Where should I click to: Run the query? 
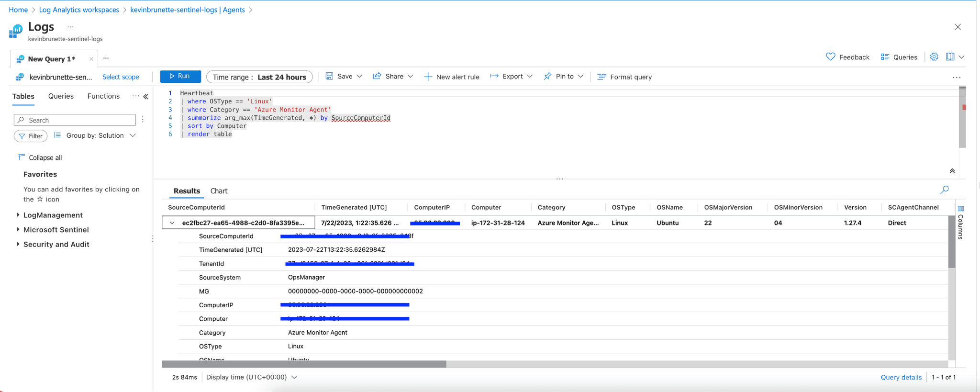(180, 77)
